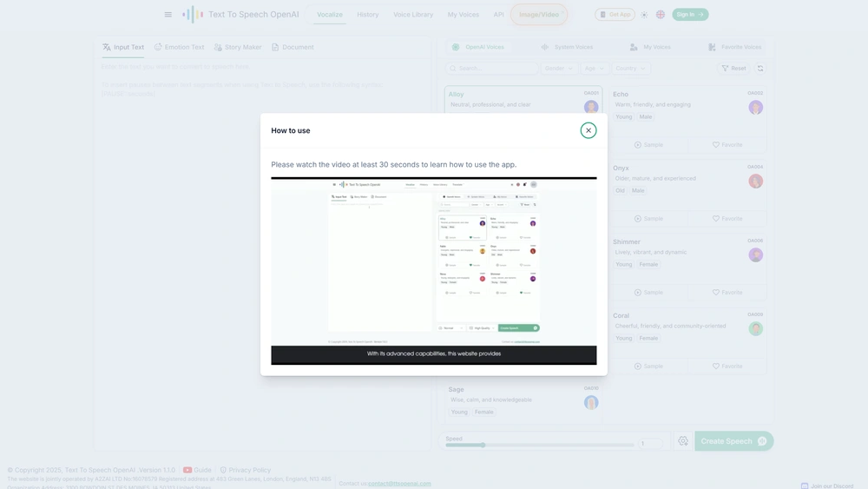Screen dimensions: 868x489
Task: Click the Alloy voice avatar
Action: click(x=591, y=106)
